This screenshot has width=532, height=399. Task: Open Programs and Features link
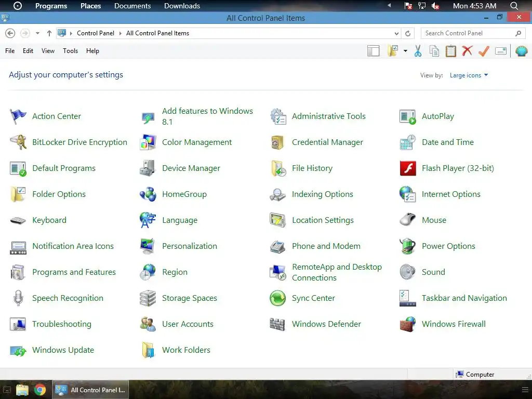pos(74,272)
